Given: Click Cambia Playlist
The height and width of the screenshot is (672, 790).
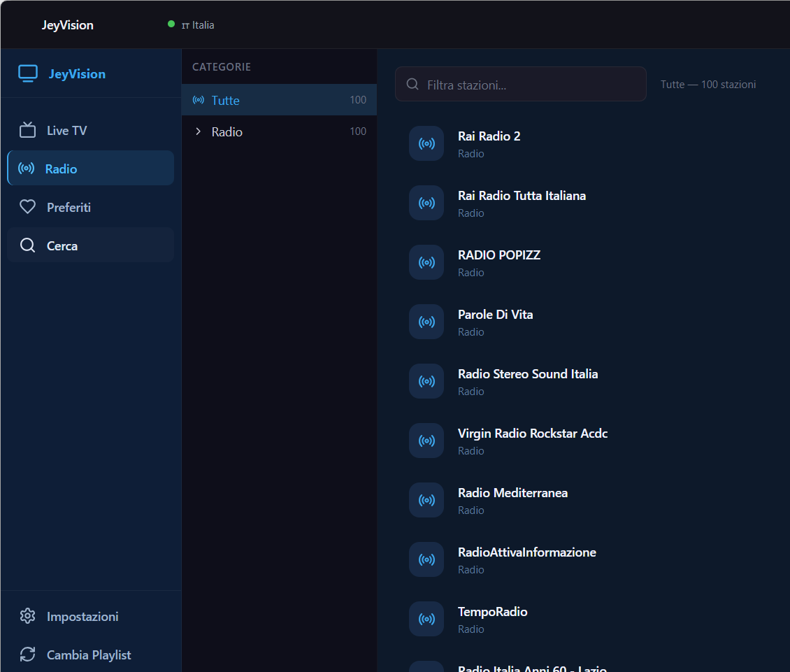Looking at the screenshot, I should tap(91, 655).
